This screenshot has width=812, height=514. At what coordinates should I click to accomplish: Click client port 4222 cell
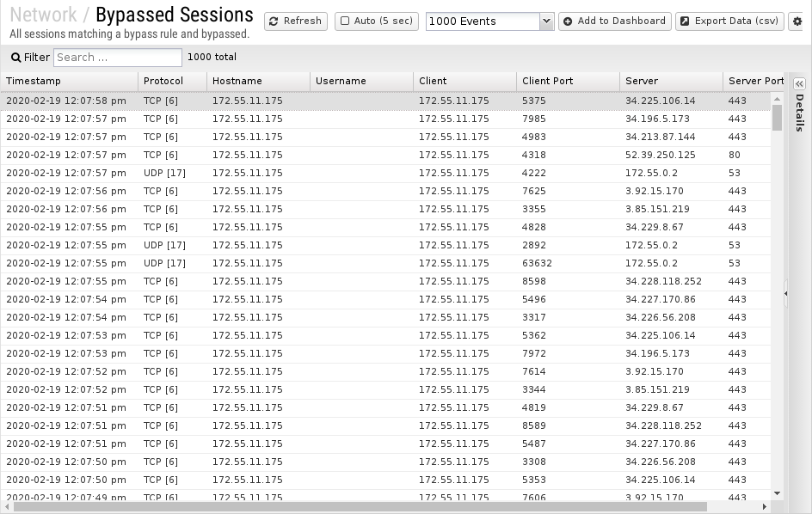pos(568,174)
